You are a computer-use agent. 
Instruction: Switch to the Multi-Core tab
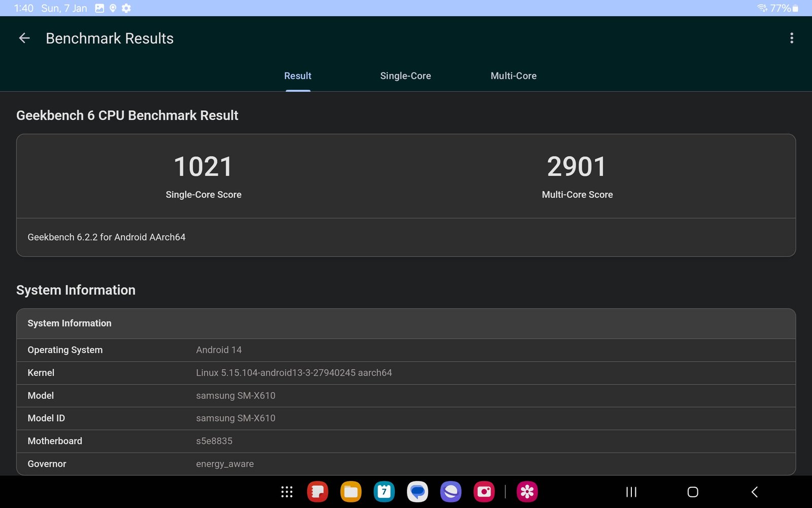[x=513, y=76]
